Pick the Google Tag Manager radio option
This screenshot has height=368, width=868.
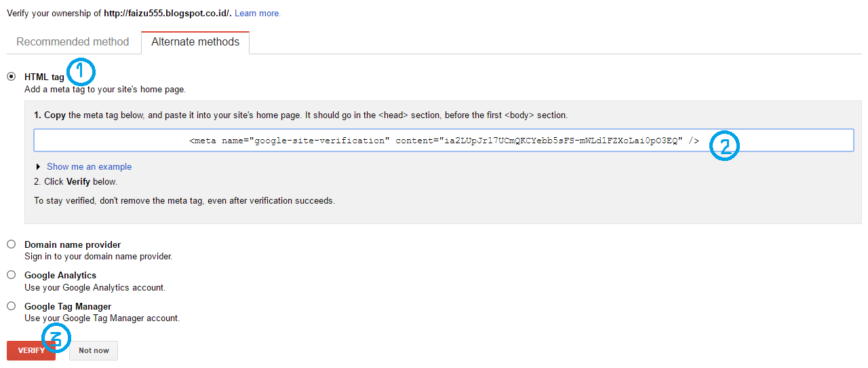(12, 306)
